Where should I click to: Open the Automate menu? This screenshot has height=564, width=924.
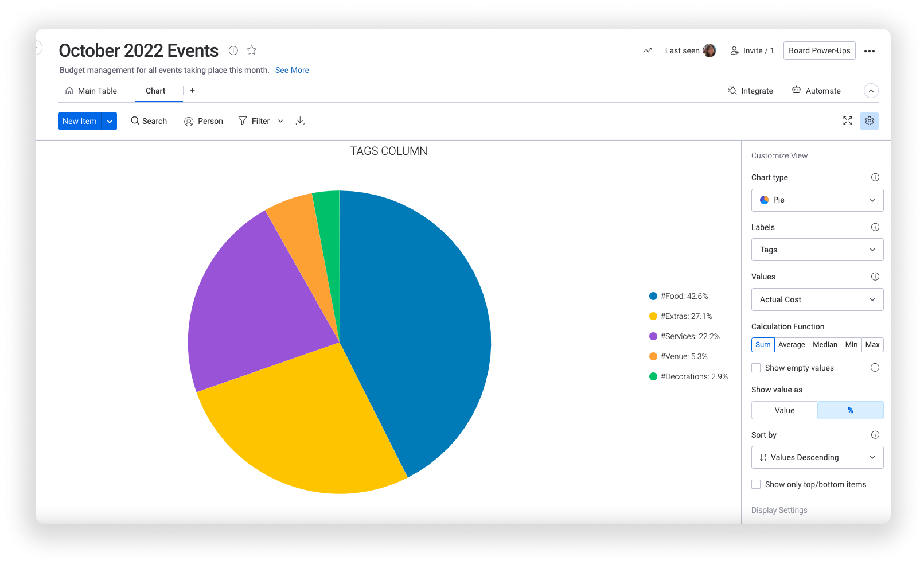(816, 91)
